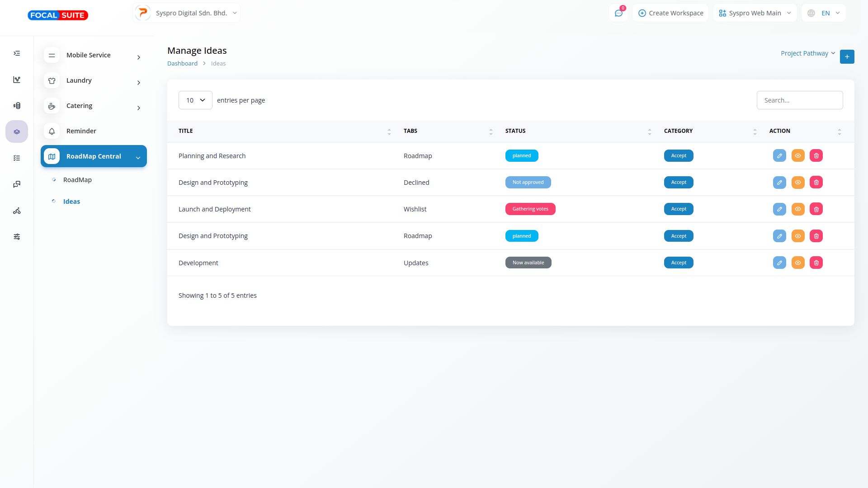The width and height of the screenshot is (868, 488).
Task: Open the analytics chart icon in the rail
Action: click(x=17, y=80)
